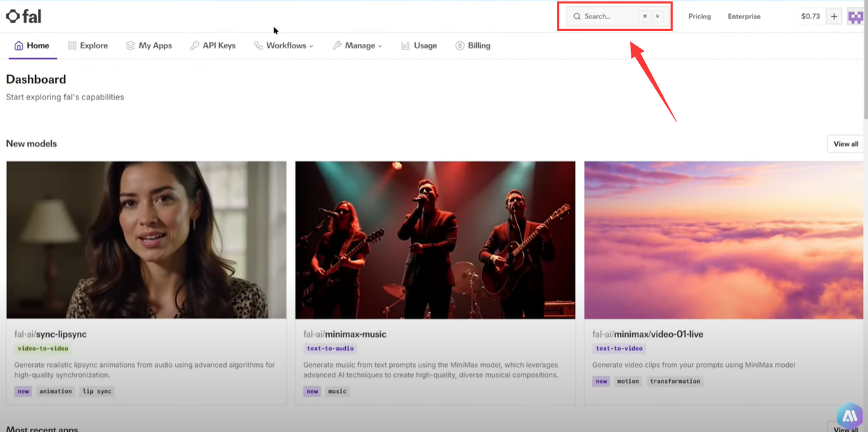Click the $0.73 balance display
Screen dimensions: 868x432
pos(811,16)
